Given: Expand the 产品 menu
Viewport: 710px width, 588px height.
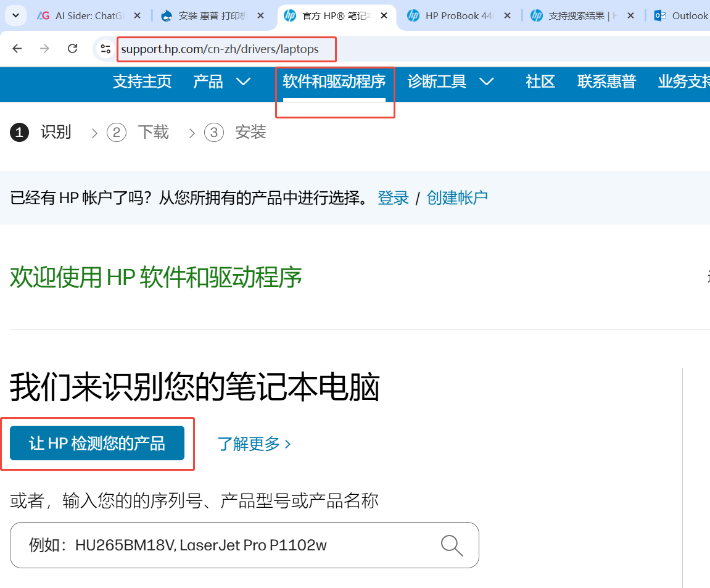Looking at the screenshot, I should click(222, 81).
